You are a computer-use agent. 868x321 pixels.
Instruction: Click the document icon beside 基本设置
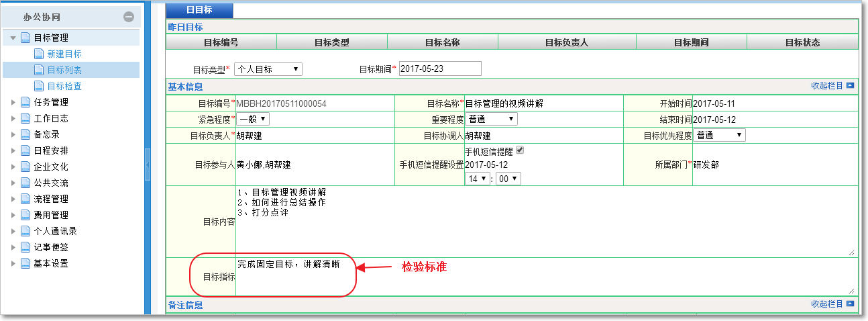25,264
